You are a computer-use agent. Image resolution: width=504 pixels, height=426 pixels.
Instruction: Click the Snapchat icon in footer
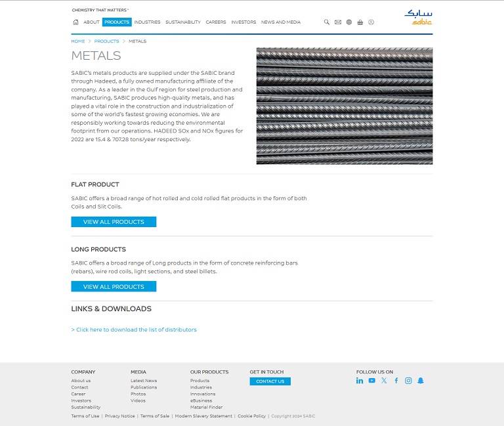coord(421,381)
